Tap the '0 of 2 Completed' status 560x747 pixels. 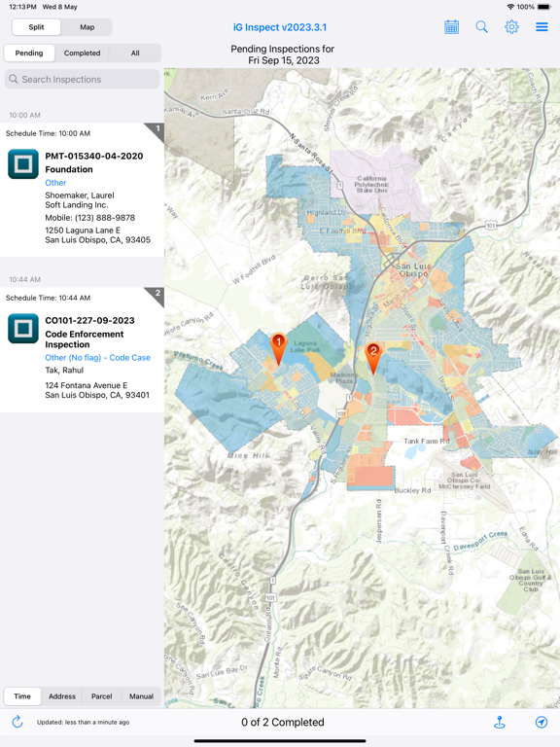pos(282,723)
